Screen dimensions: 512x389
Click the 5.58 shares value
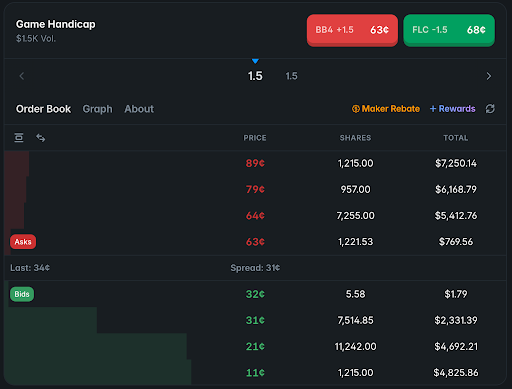coord(355,294)
